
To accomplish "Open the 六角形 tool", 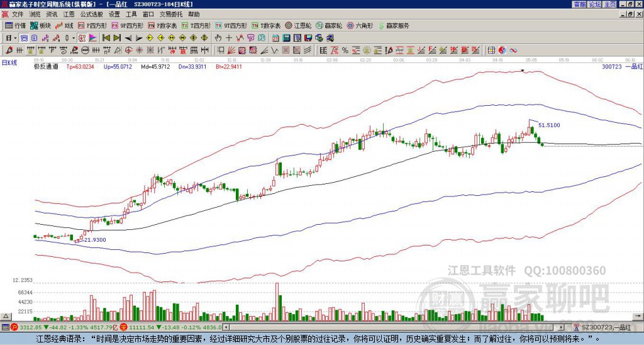I will [360, 25].
